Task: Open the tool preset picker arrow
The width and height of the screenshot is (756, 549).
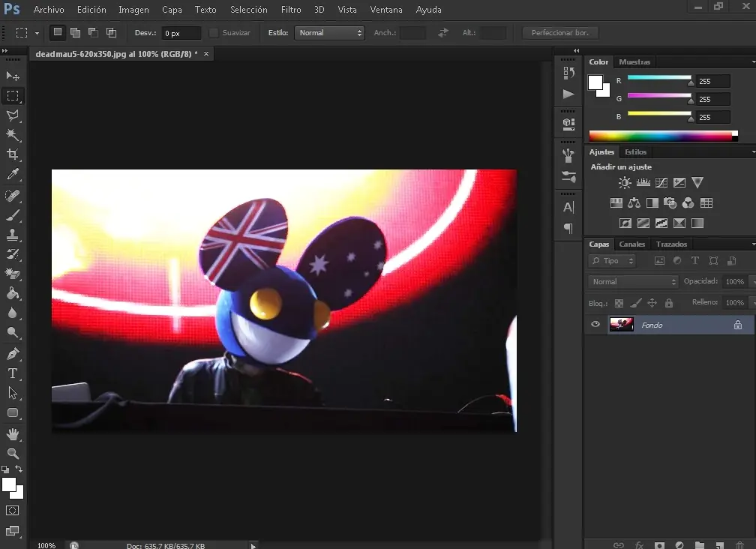Action: [x=37, y=33]
